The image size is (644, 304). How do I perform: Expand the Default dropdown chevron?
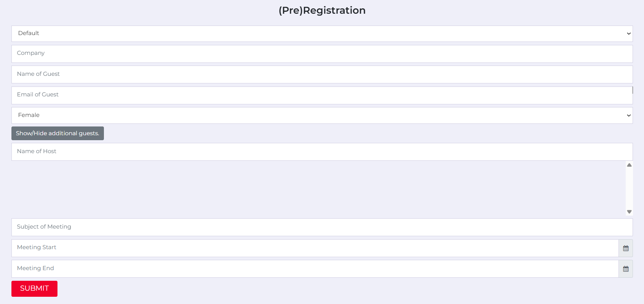629,34
